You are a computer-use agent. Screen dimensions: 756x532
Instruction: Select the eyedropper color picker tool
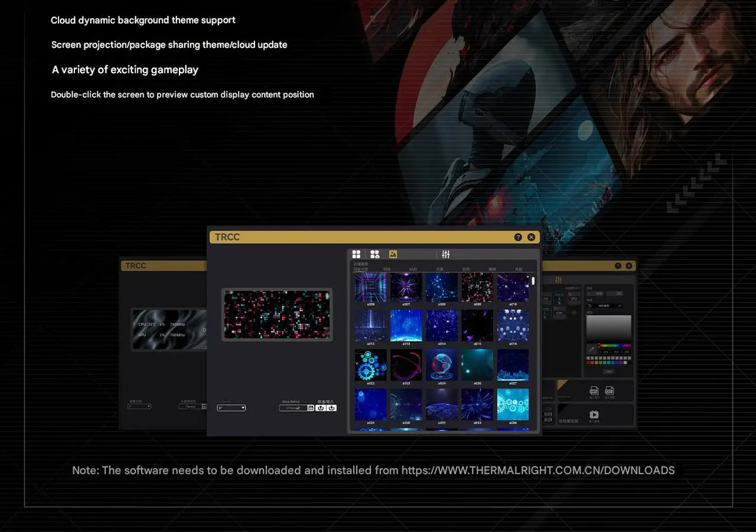(x=592, y=348)
